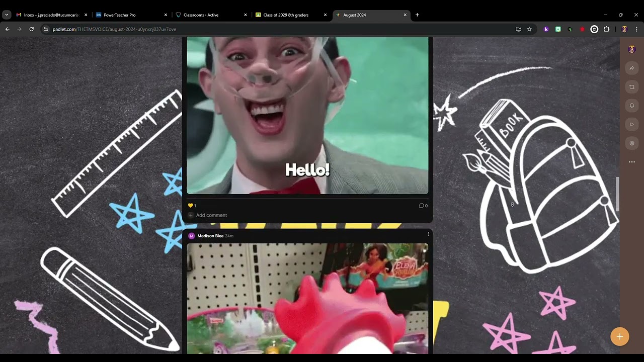Click the Padlet remake icon in sidebar
The height and width of the screenshot is (362, 644).
pos(632,87)
